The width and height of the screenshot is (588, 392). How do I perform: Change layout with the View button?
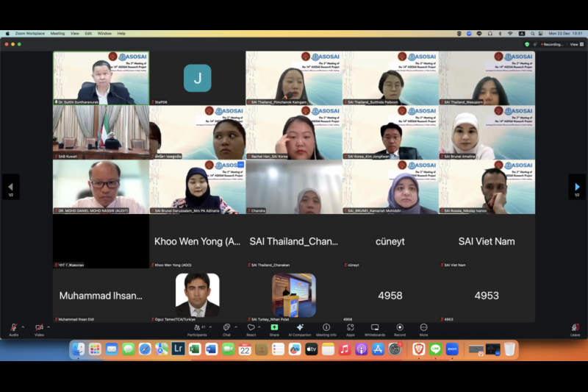click(575, 44)
